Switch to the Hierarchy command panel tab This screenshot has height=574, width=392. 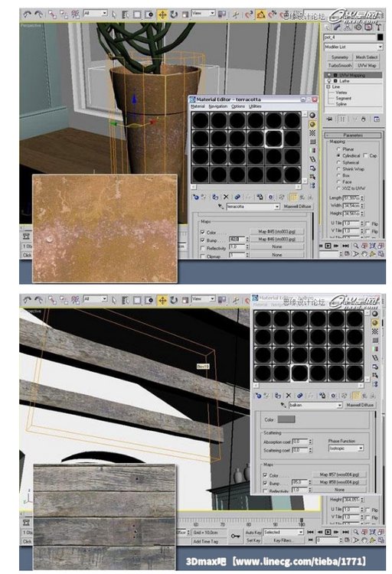tap(348, 27)
